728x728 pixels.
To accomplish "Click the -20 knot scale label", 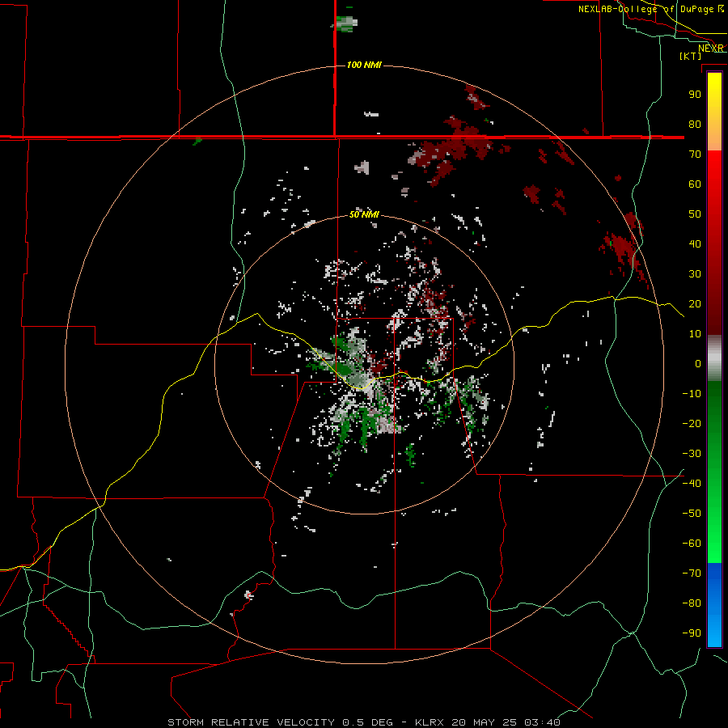I will [692, 424].
